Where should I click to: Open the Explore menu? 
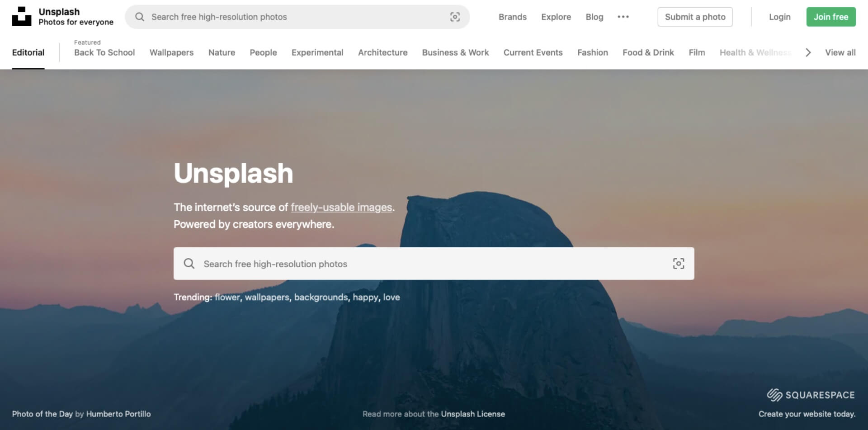click(556, 17)
